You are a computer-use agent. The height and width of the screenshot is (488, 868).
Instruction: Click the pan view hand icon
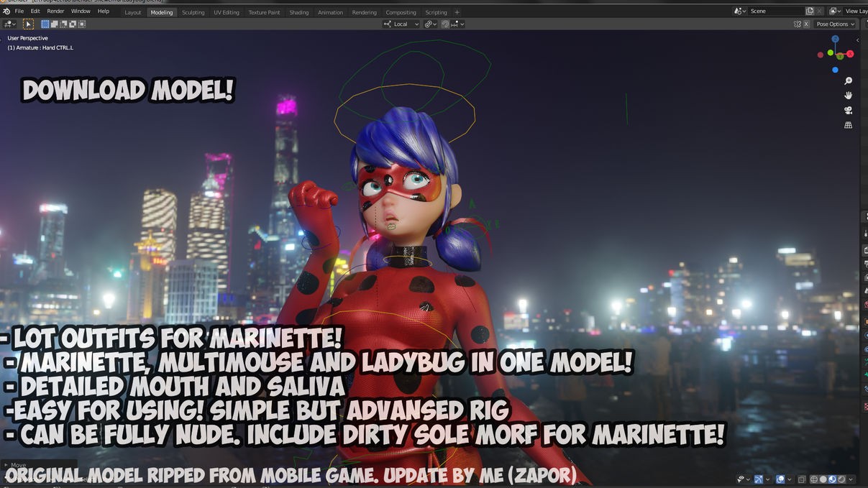[x=848, y=96]
